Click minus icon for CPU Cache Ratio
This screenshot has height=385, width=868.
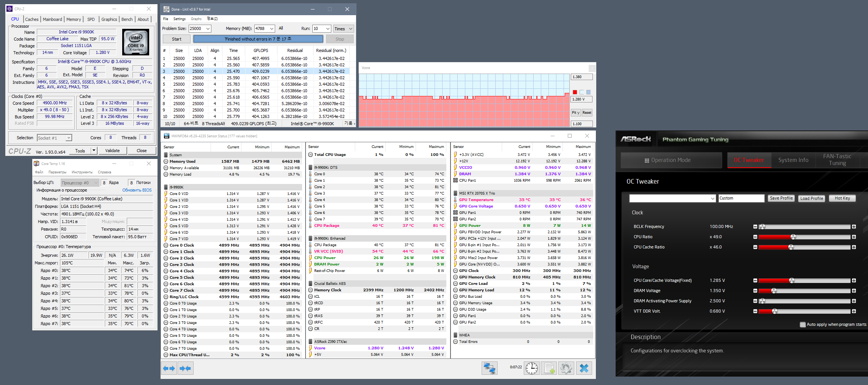click(x=755, y=247)
